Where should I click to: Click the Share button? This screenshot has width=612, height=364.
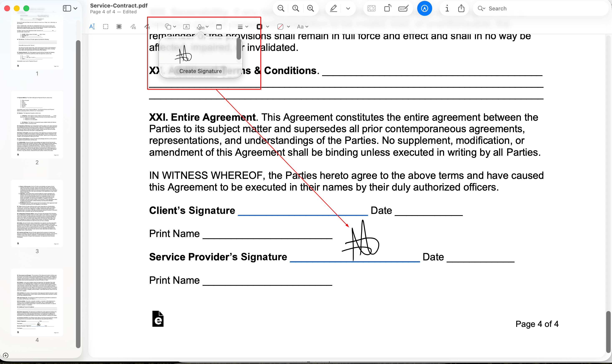tap(461, 8)
